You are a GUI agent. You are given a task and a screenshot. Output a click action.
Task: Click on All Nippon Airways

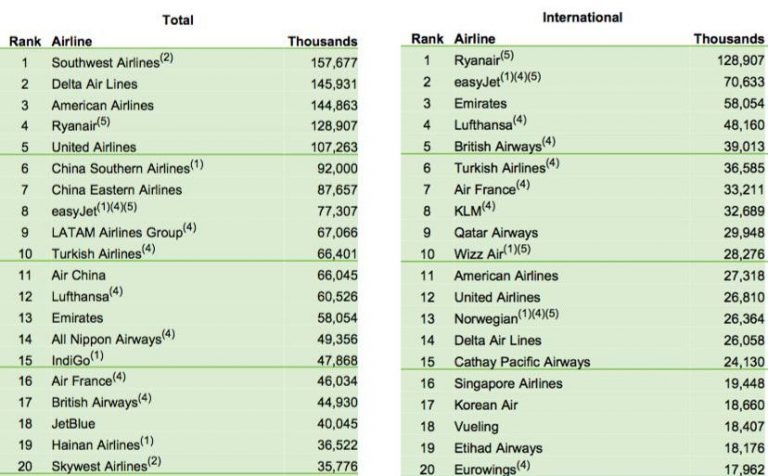[106, 339]
